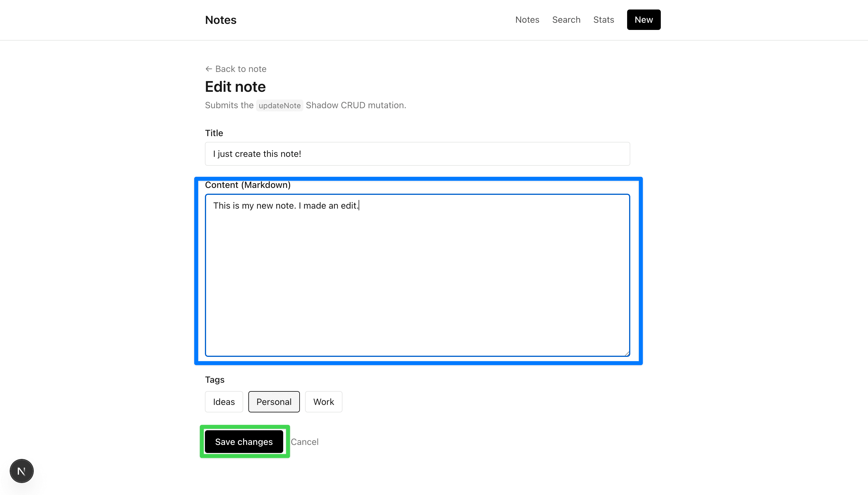Toggle the Work tag
The image size is (868, 495).
pos(323,402)
